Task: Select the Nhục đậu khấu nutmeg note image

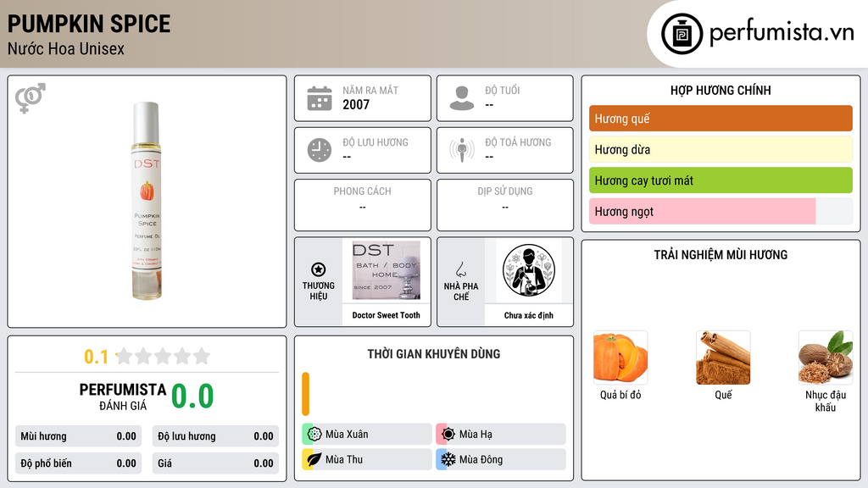Action: pos(826,358)
